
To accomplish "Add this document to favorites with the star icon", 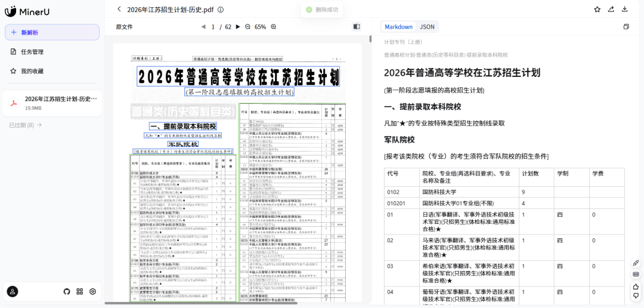I will tap(597, 9).
